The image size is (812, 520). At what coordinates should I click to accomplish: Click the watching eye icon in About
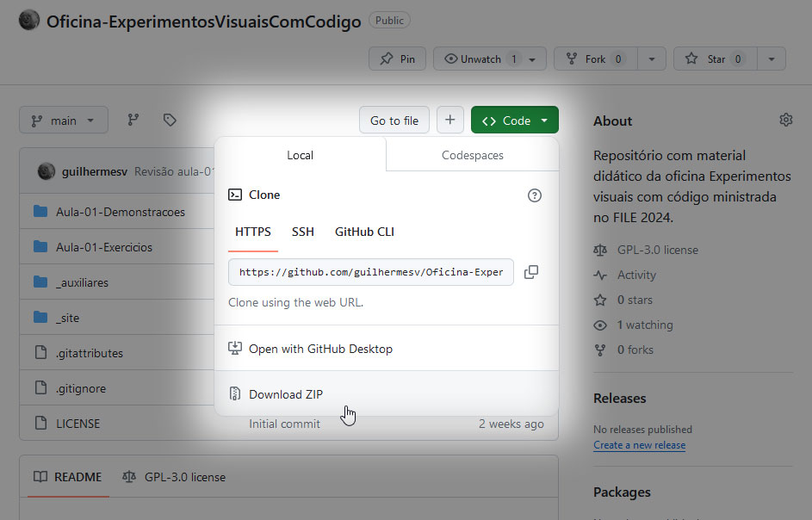(x=600, y=325)
